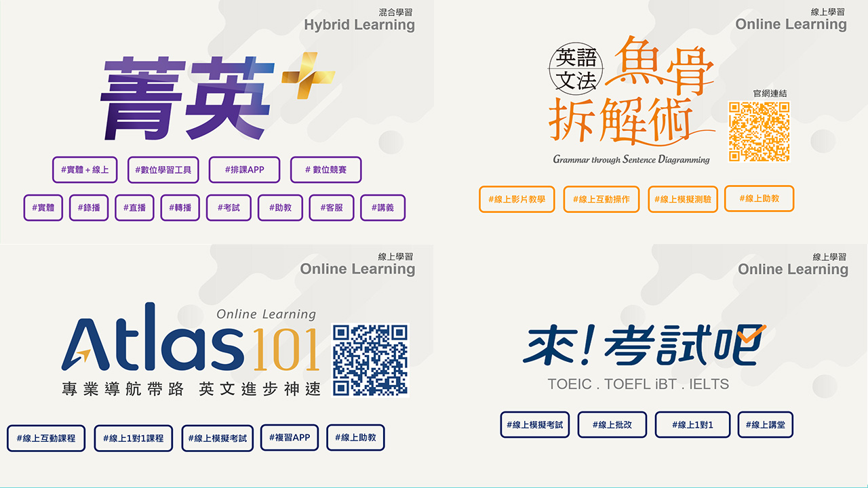
Task: Click the 菁英+ purple logo
Action: (x=217, y=97)
